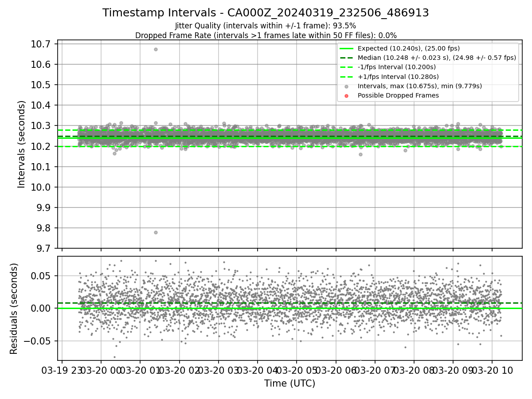Click the dark green dashed sample beside Median
The height and width of the screenshot is (399, 532).
(347, 58)
